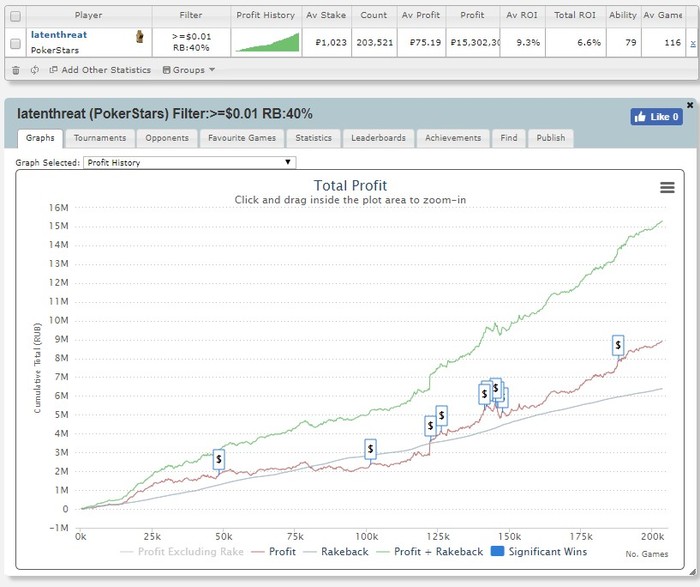Open the Groups dropdown
Image resolution: width=700 pixels, height=587 pixels.
(x=189, y=70)
